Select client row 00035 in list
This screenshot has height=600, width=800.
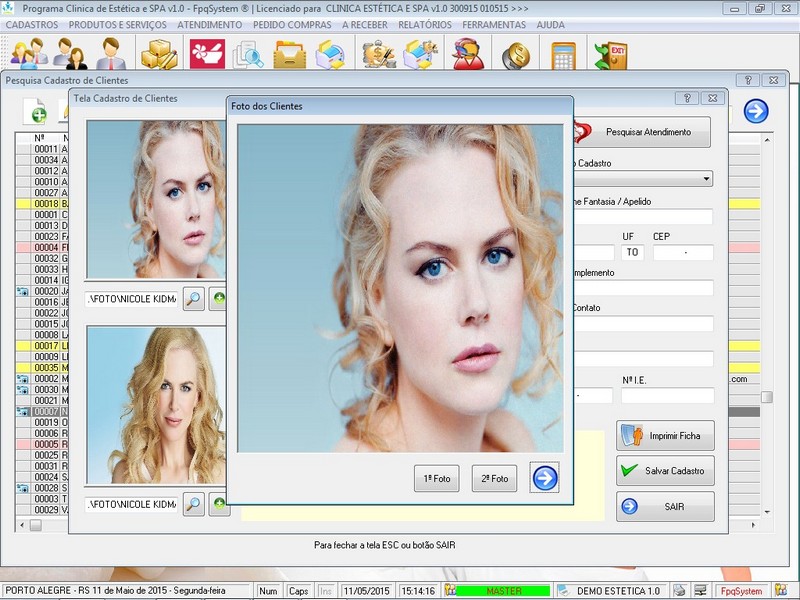tap(42, 367)
